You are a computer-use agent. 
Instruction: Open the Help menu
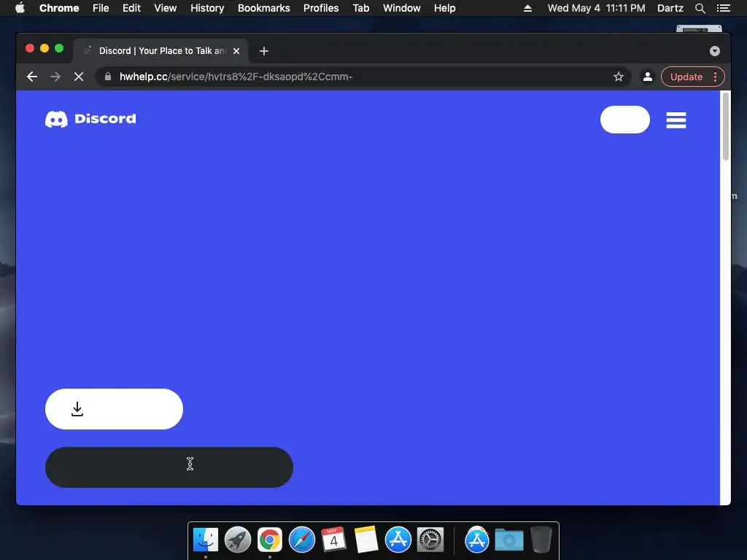444,8
